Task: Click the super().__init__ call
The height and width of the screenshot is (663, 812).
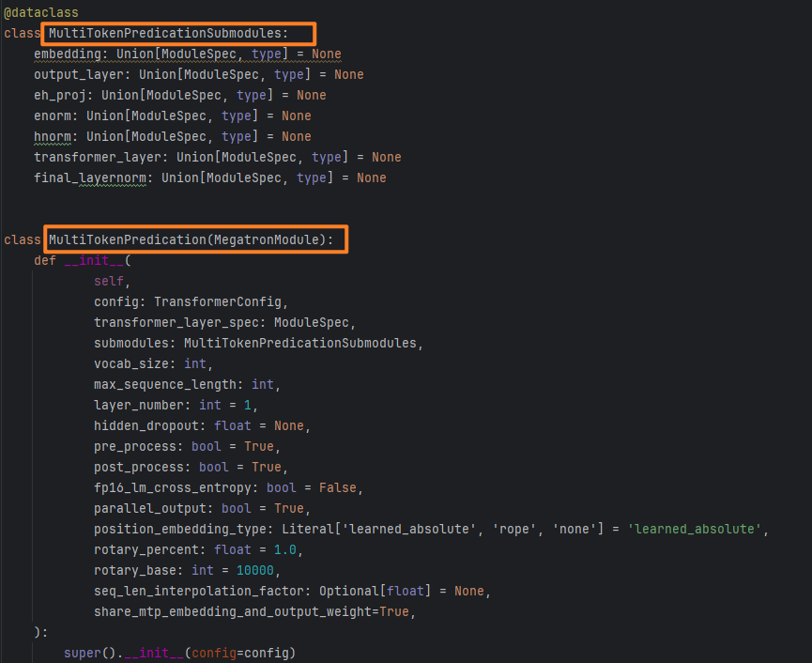Action: point(179,654)
